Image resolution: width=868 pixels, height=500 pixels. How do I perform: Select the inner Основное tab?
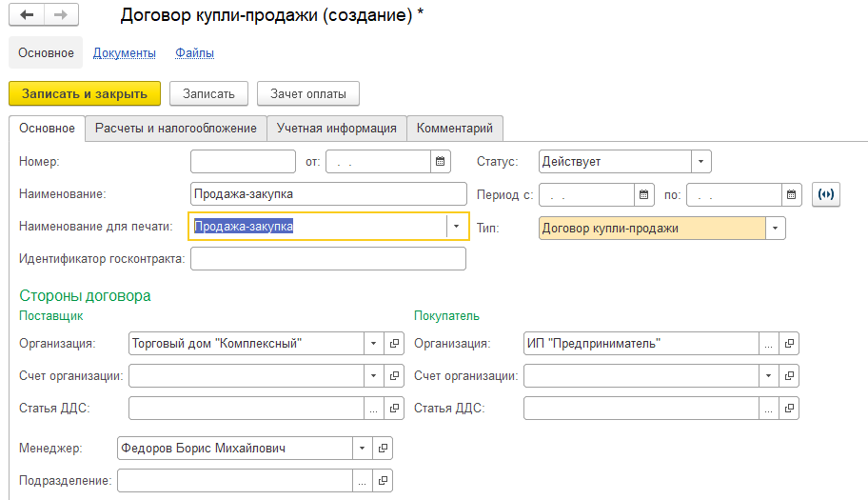point(47,129)
